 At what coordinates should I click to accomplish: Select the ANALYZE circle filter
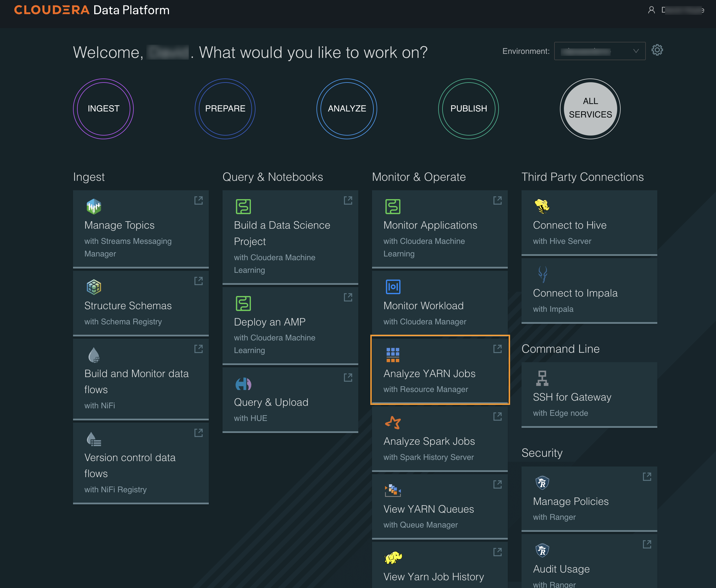347,109
